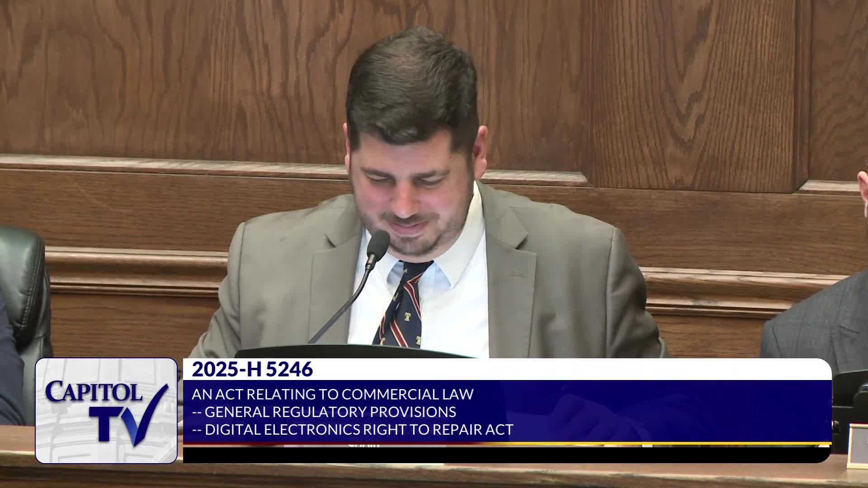Screen dimensions: 868x488
Task: Click the word CAPITOL in the logo
Action: pyautogui.click(x=94, y=391)
